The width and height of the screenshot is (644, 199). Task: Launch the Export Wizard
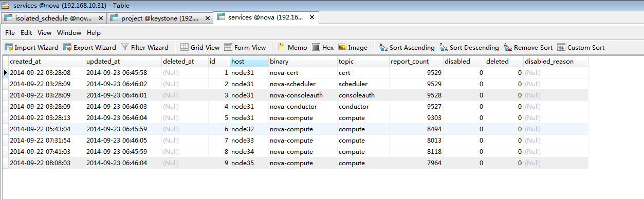[90, 48]
